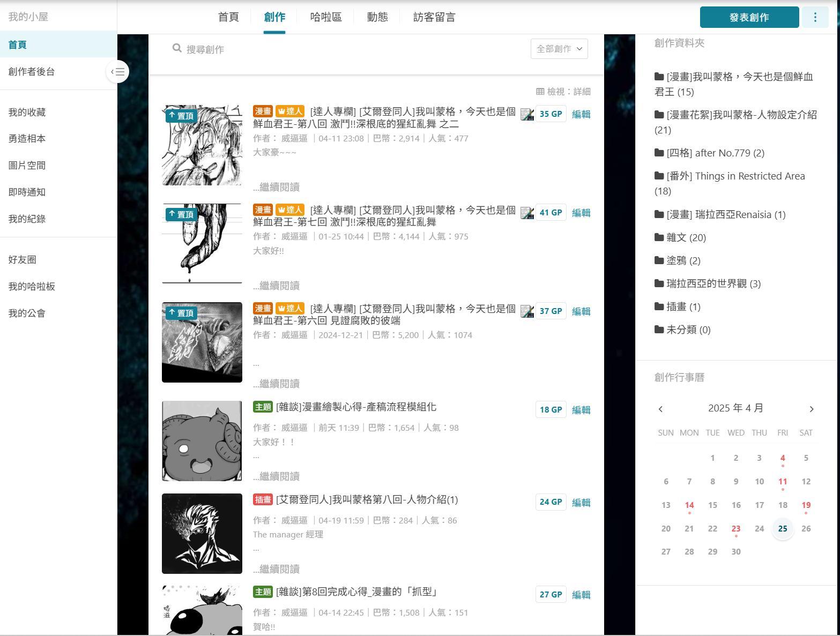Open the 訪客留言 tab
The width and height of the screenshot is (840, 636).
coord(434,17)
